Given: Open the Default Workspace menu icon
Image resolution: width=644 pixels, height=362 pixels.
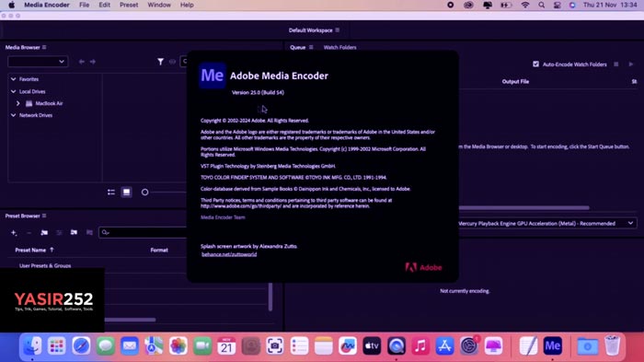Looking at the screenshot, I should coord(338,30).
